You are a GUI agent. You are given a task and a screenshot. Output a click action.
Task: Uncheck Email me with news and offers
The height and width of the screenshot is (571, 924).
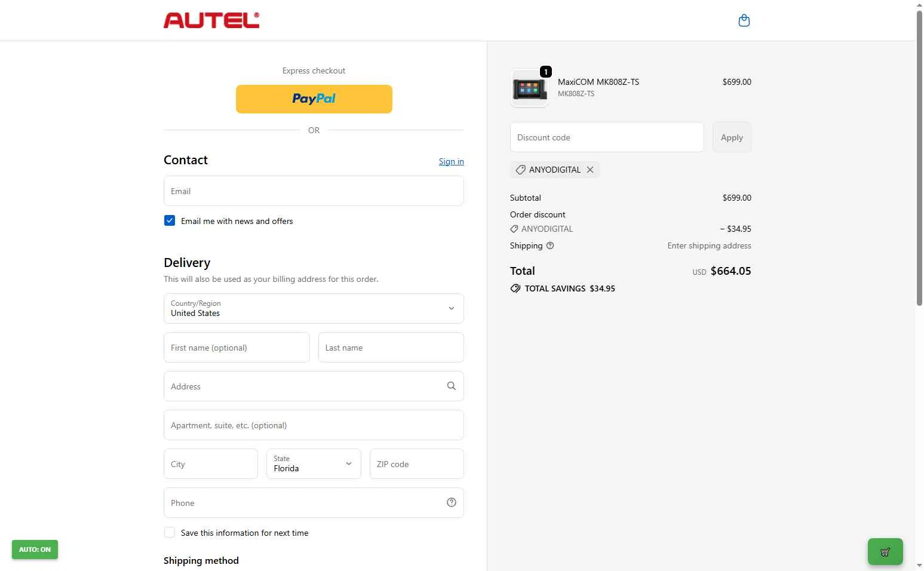(170, 220)
